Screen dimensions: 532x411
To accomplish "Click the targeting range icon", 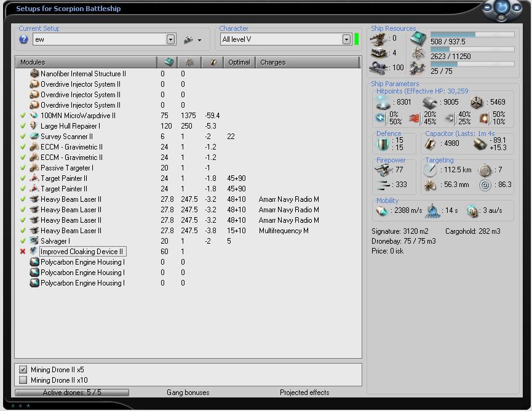I will click(x=430, y=170).
